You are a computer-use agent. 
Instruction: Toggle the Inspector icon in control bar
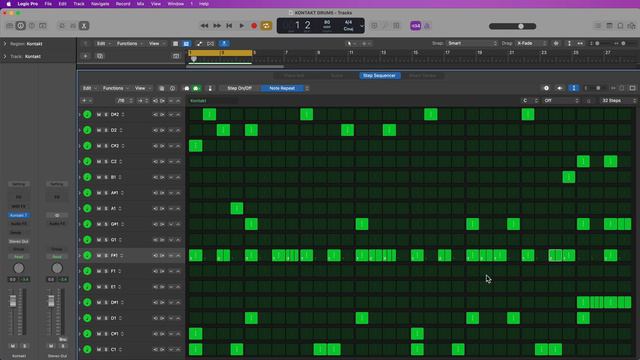coord(20,26)
